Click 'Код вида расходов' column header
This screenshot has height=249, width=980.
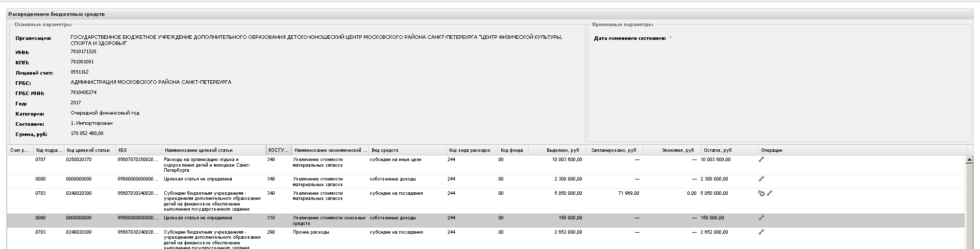pos(472,150)
